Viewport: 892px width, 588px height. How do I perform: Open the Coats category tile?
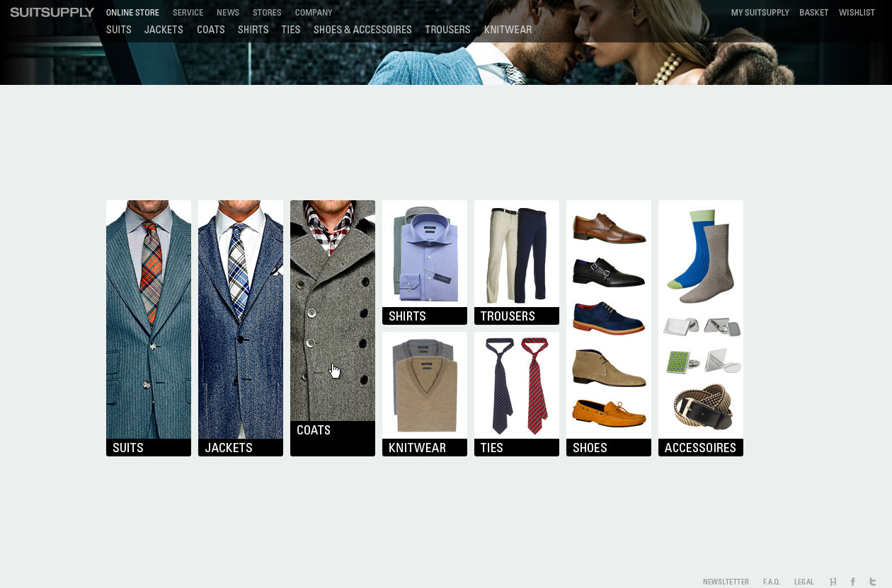(x=333, y=328)
